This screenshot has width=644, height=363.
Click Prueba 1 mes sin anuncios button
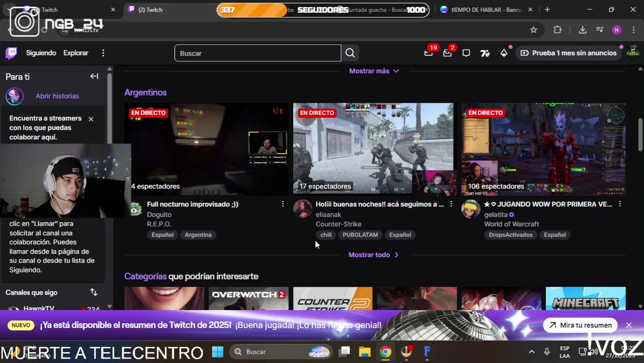[x=568, y=53]
